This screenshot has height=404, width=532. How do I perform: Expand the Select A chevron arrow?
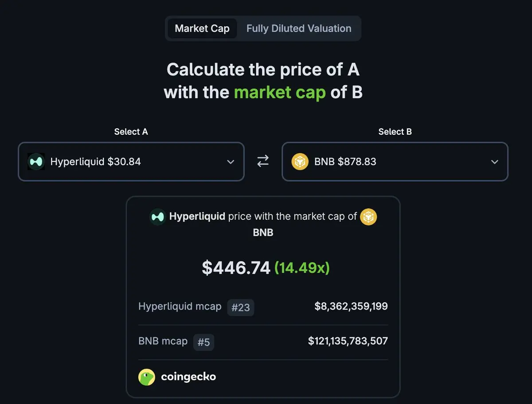[231, 162]
